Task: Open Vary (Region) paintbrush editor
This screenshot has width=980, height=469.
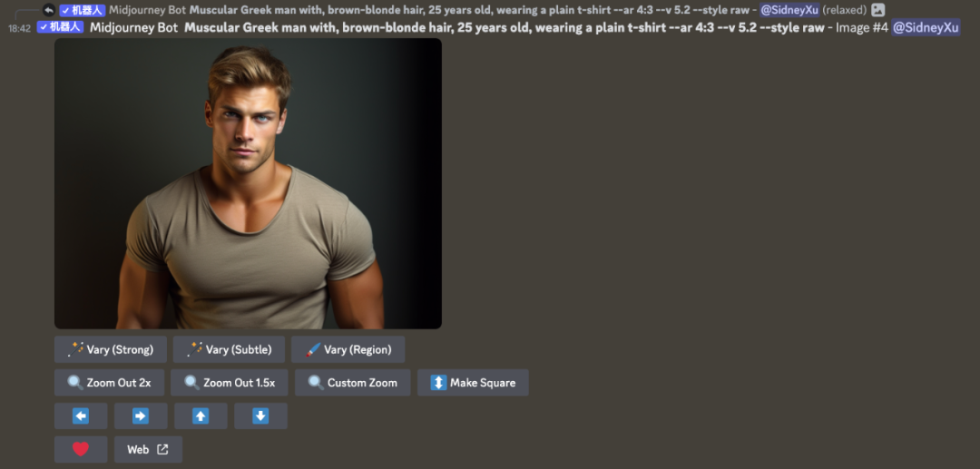Action: coord(348,350)
